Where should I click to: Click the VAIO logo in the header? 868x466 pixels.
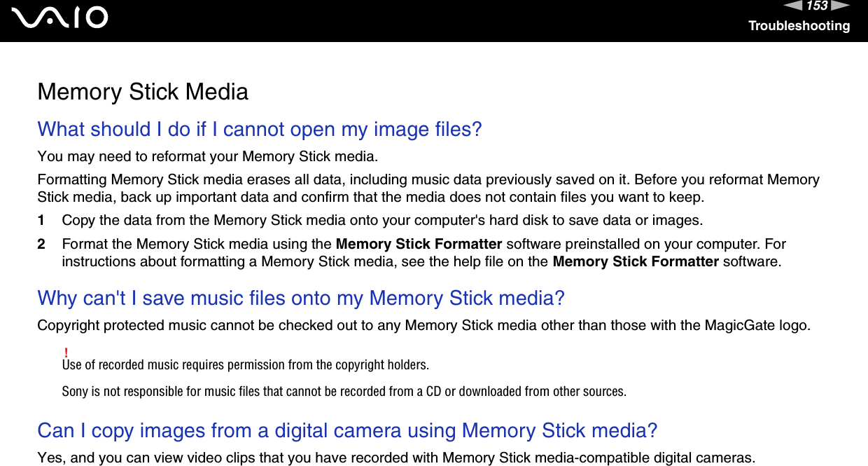coord(63,18)
